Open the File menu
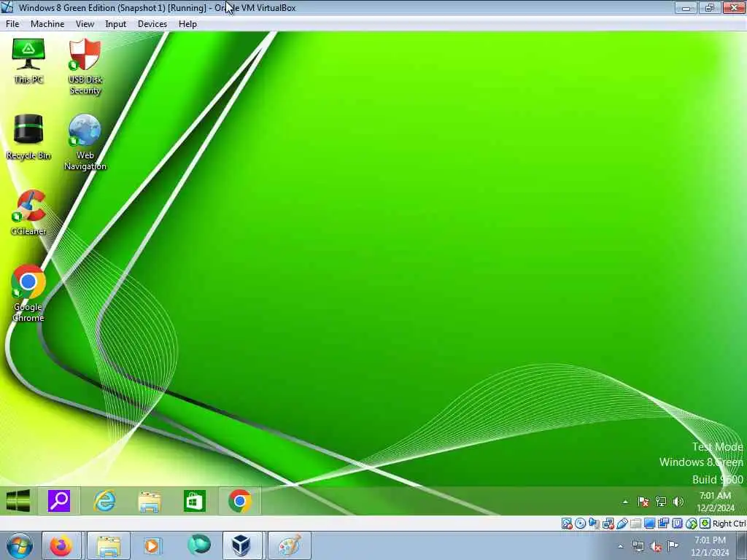The height and width of the screenshot is (560, 747). tap(12, 24)
